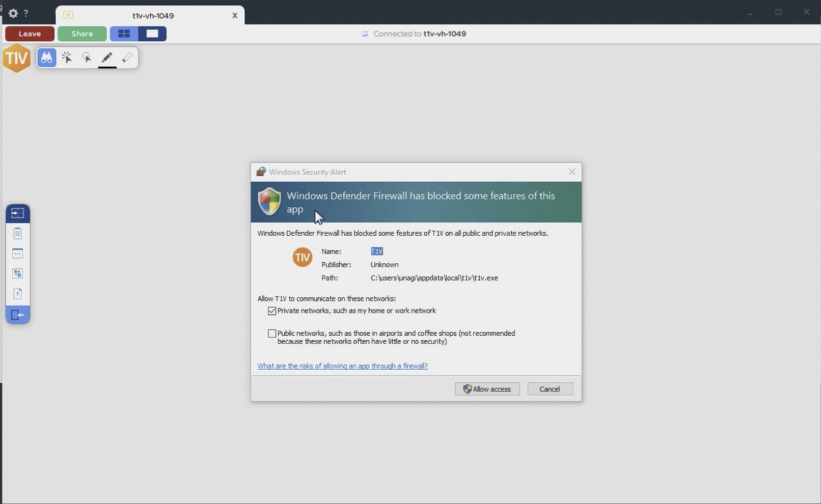Screen dimensions: 821x504
Task: Click the red Leave button
Action: point(30,34)
